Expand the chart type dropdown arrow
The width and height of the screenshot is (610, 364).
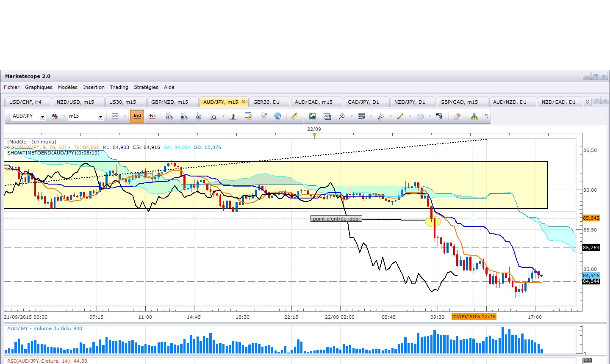(x=125, y=116)
